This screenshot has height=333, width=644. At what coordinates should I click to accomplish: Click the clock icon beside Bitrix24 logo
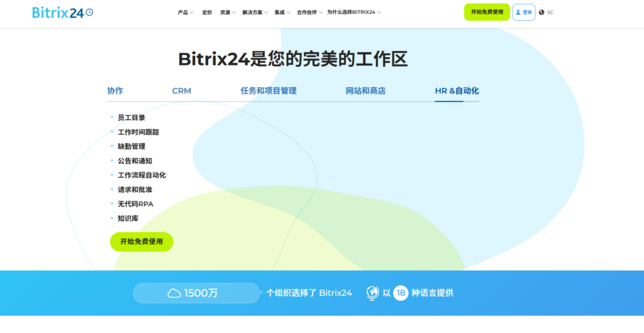89,13
